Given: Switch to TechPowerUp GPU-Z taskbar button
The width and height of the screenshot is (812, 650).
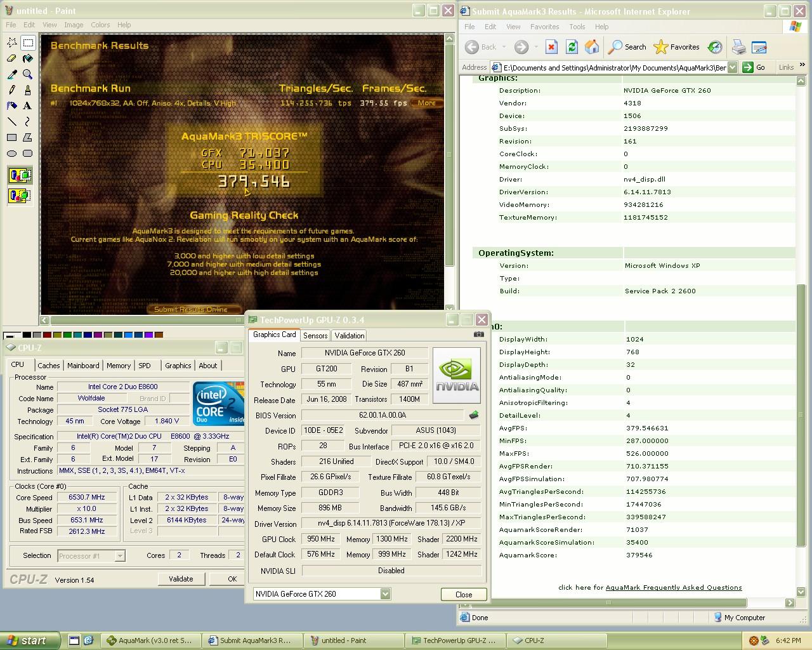Looking at the screenshot, I should pos(455,640).
